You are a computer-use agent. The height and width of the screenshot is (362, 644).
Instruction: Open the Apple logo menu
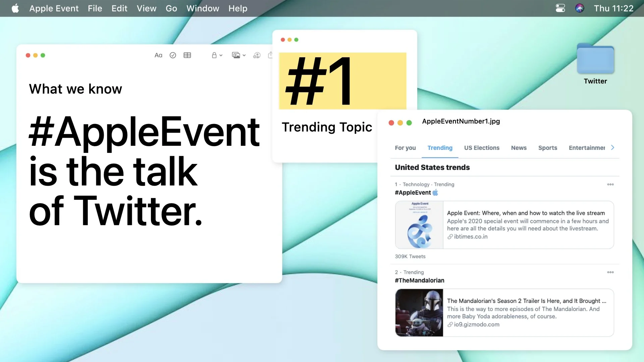click(x=15, y=8)
